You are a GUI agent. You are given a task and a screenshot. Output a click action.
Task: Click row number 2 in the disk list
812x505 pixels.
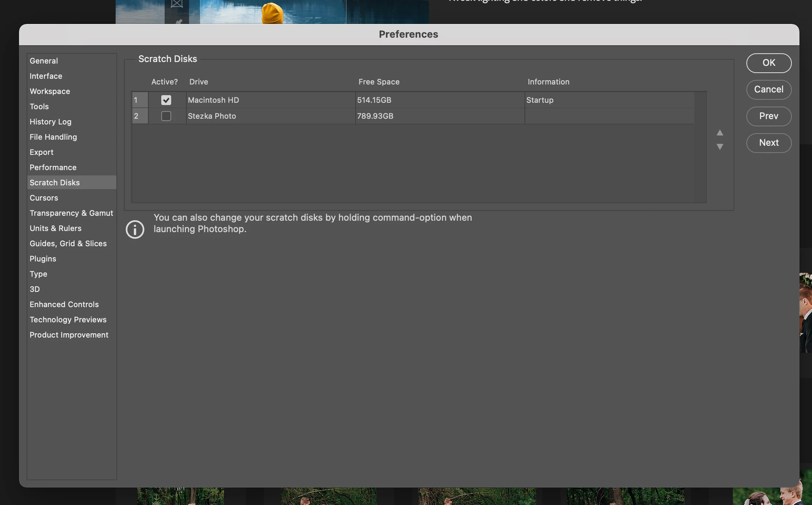(x=140, y=116)
